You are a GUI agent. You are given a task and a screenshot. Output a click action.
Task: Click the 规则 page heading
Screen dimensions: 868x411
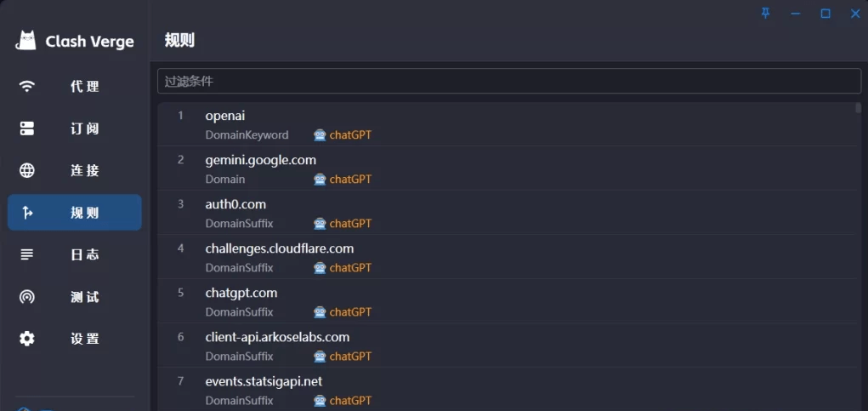(179, 41)
